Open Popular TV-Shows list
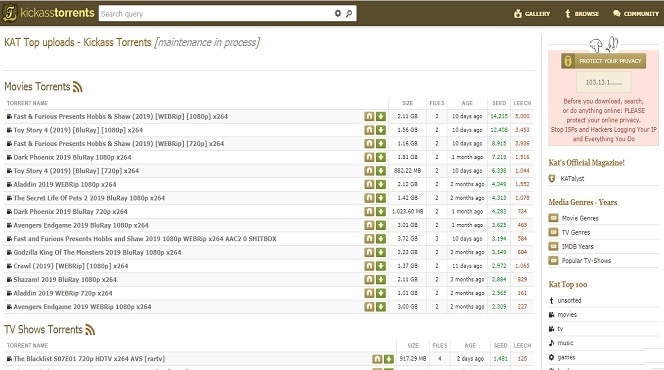This screenshot has width=664, height=370. coord(586,261)
